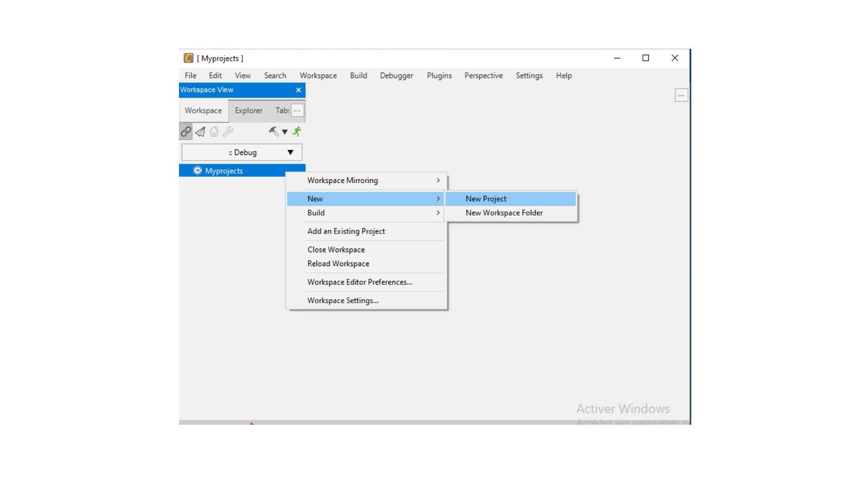The image size is (868, 488).
Task: Click the Build submenu arrow
Action: [x=438, y=213]
